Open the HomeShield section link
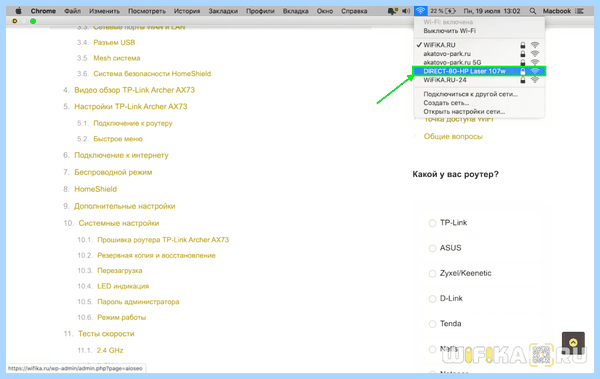This screenshot has width=600, height=379. (95, 189)
